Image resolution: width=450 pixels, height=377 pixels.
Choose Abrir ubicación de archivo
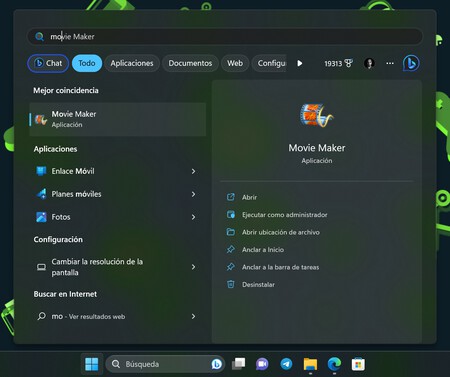click(x=281, y=232)
